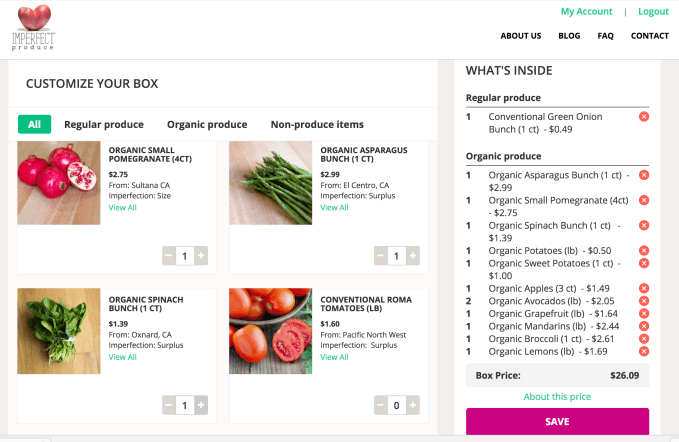
Task: Click the asparagus card quantity field
Action: (397, 256)
